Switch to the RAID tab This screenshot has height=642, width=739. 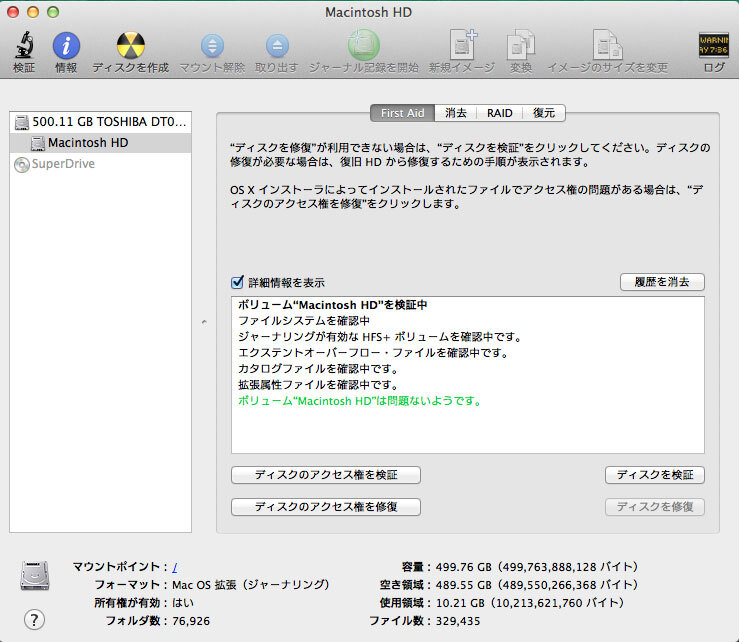click(500, 113)
